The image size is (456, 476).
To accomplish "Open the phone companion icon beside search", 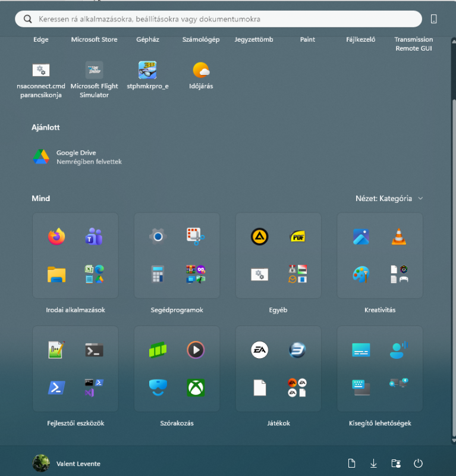I will coord(434,19).
